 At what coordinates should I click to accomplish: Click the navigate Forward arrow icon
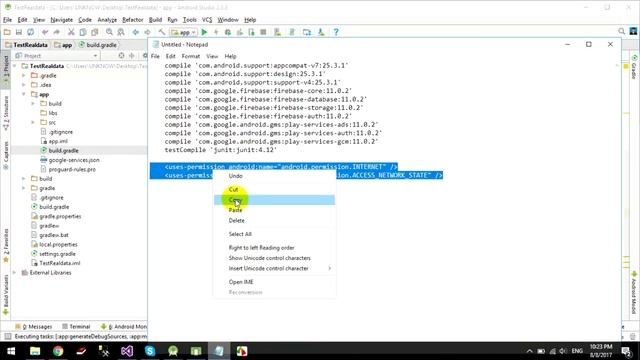click(x=147, y=32)
